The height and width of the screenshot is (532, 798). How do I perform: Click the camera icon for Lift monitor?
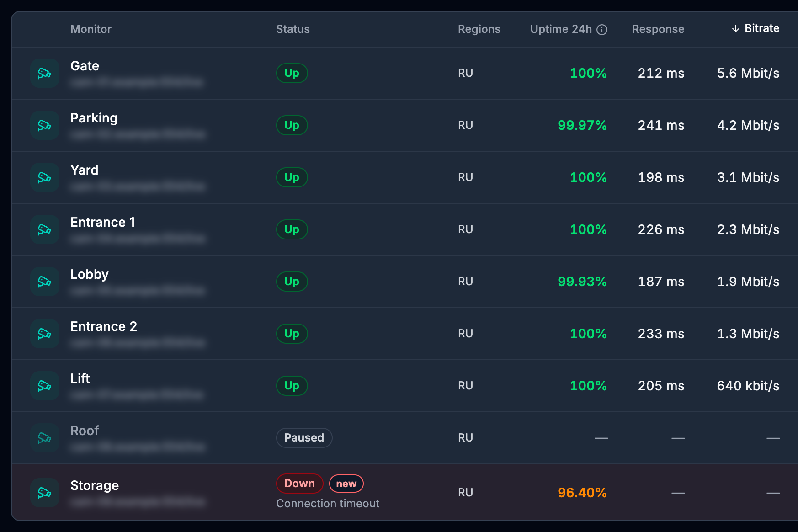click(x=45, y=386)
